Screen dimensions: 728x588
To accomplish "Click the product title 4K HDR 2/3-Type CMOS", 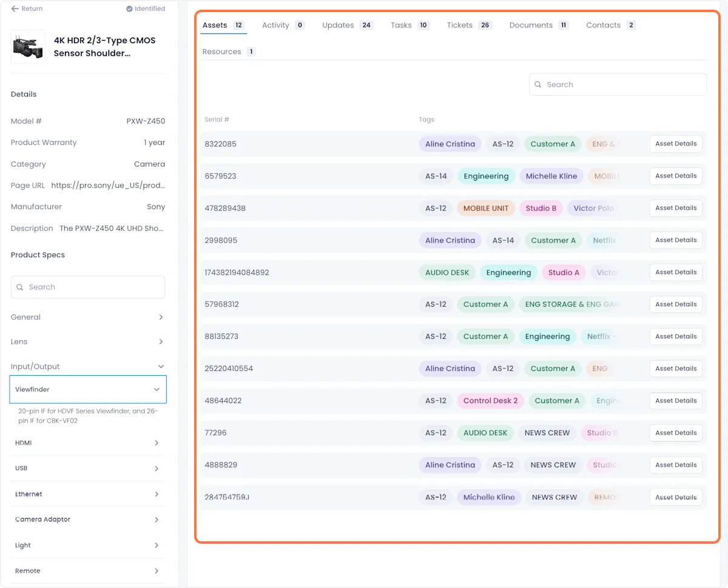I will pos(105,47).
